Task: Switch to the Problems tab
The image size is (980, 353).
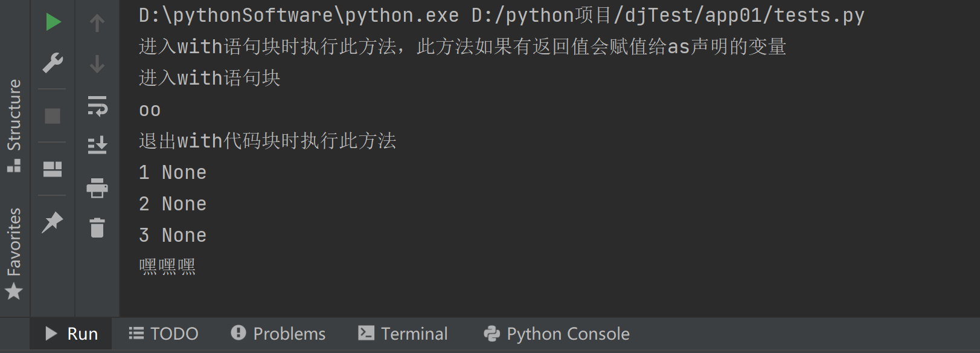Action: tap(278, 334)
